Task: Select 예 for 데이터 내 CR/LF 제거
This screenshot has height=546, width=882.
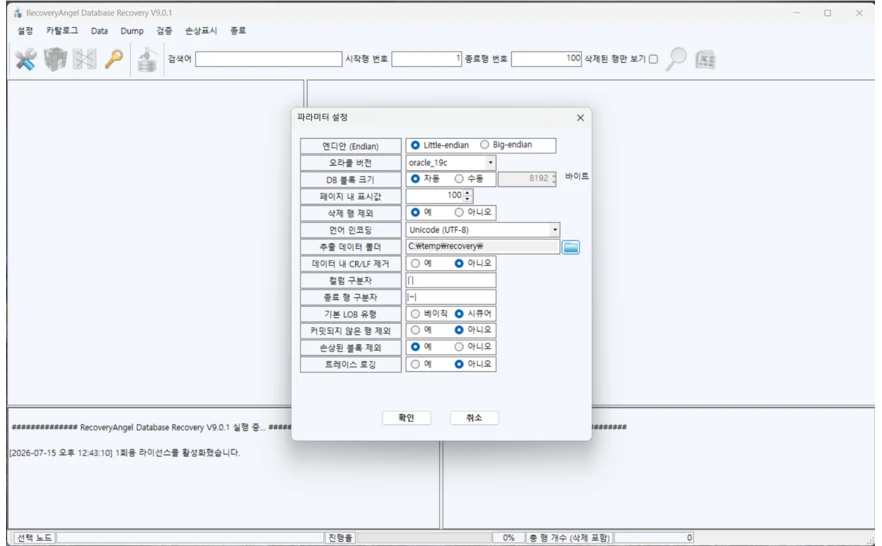Action: 415,263
